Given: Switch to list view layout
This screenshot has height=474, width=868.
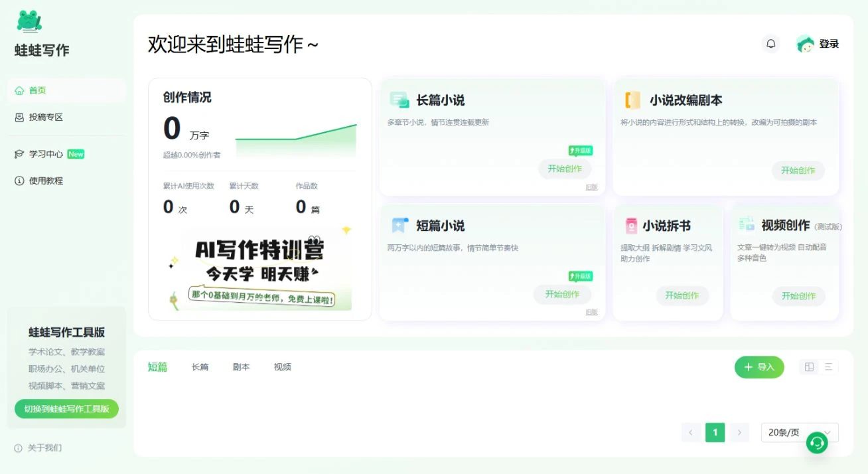Looking at the screenshot, I should click(x=828, y=367).
